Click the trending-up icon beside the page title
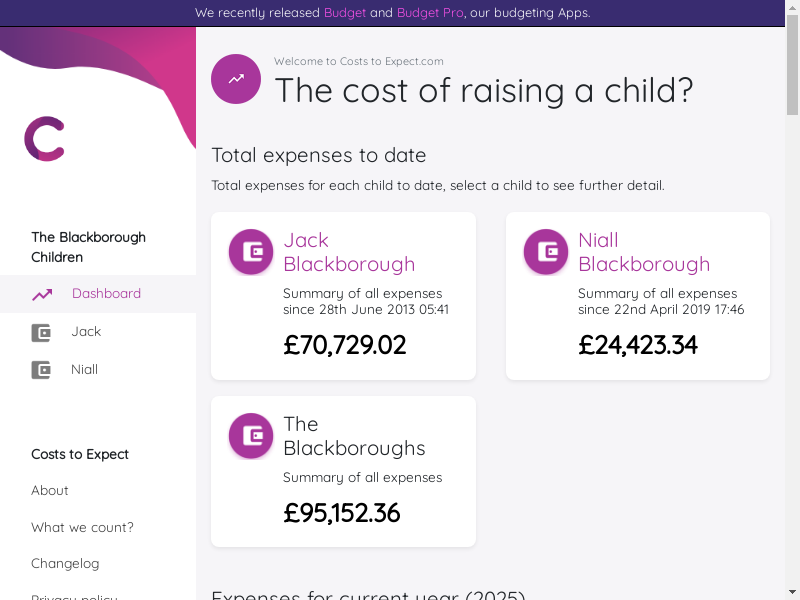This screenshot has height=600, width=800. tap(236, 79)
